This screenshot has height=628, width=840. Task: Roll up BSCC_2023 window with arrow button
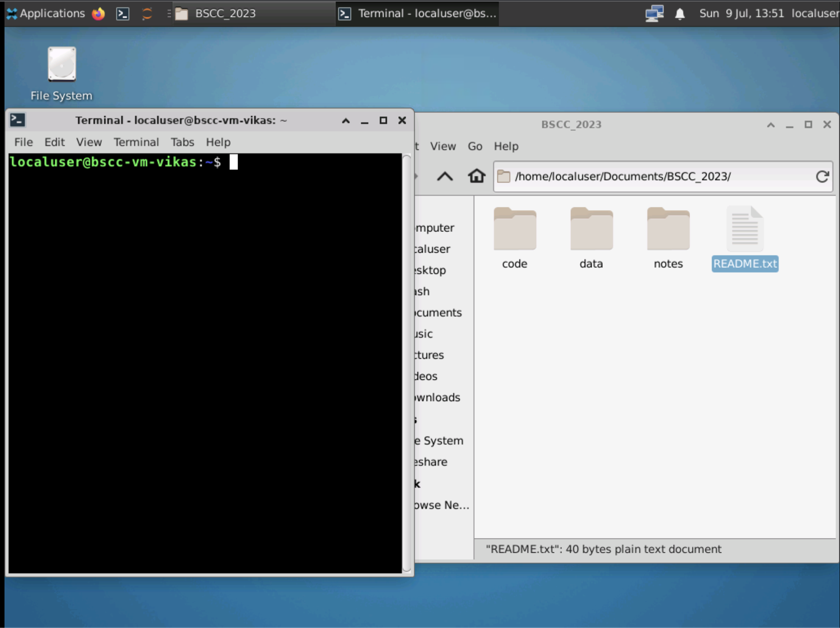pos(770,124)
